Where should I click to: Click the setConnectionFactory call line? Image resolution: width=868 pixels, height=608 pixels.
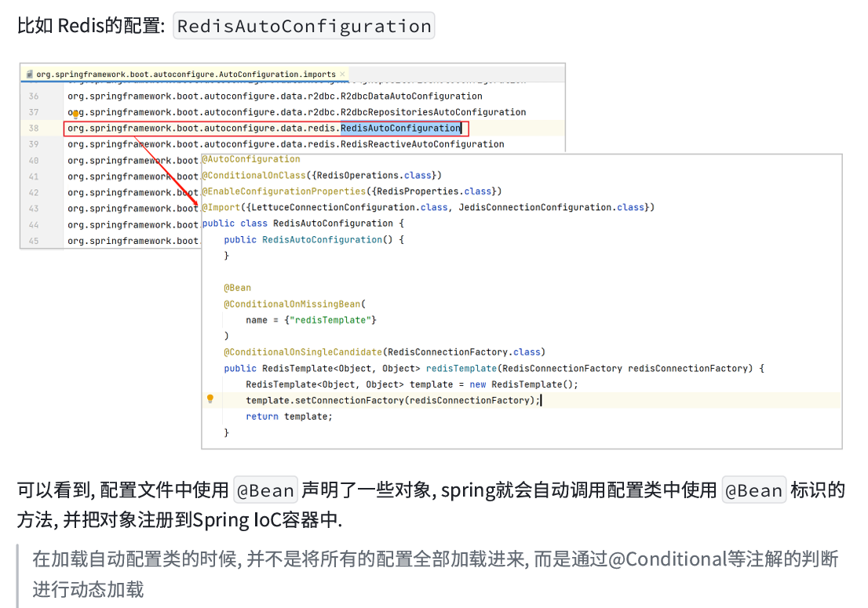tap(392, 401)
